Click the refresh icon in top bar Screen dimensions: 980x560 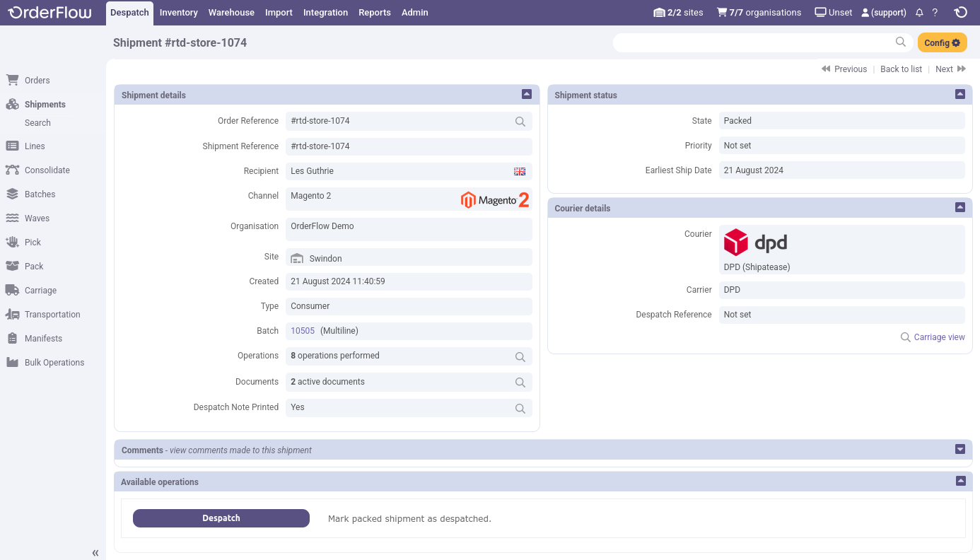coord(961,13)
